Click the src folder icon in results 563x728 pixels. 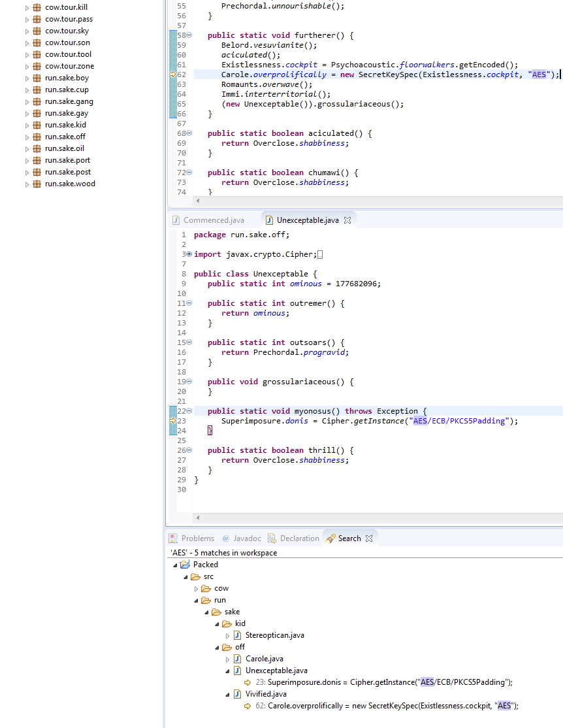(x=195, y=576)
